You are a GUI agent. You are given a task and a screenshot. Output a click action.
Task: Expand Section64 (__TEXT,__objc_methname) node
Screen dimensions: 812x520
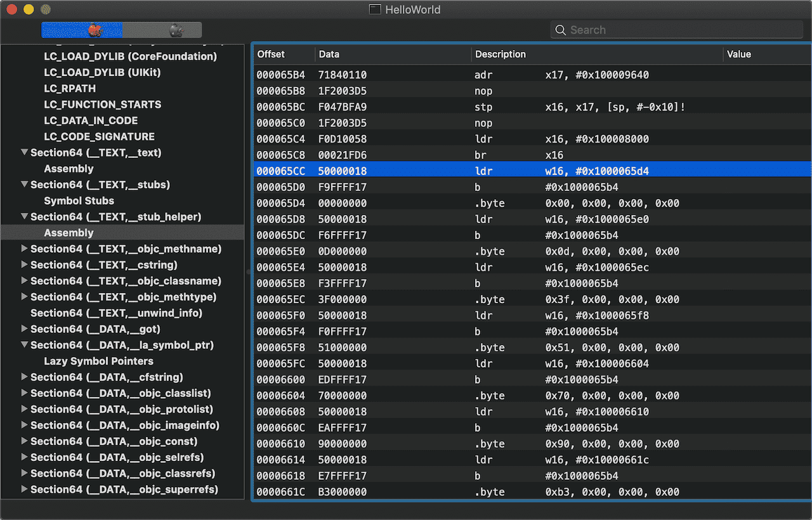click(x=25, y=249)
